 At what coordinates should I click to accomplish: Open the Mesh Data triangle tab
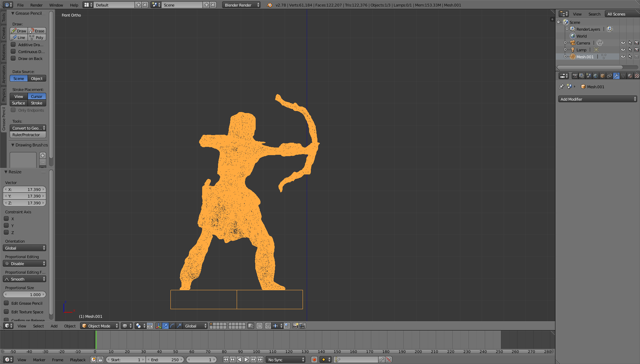623,76
